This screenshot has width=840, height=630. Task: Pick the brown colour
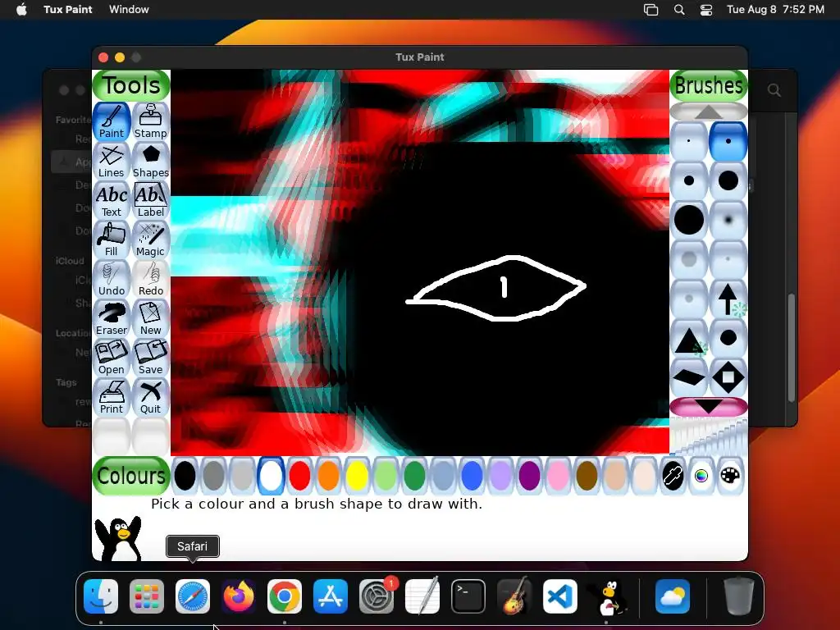pos(587,476)
